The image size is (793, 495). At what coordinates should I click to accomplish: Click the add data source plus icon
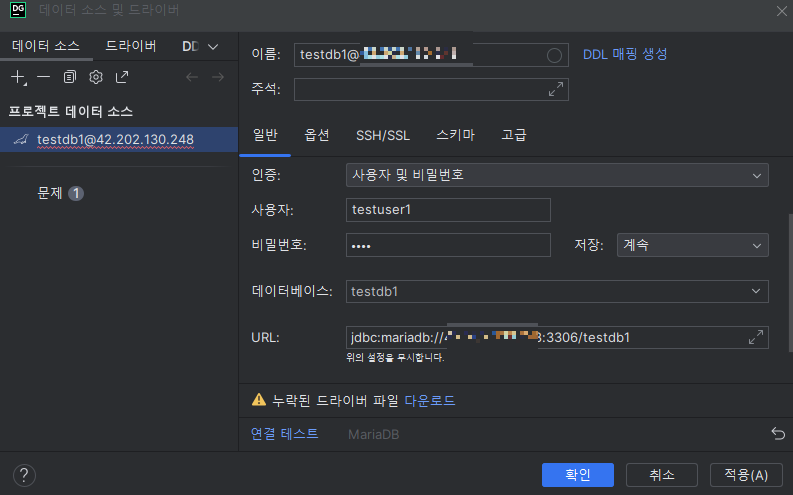(18, 77)
